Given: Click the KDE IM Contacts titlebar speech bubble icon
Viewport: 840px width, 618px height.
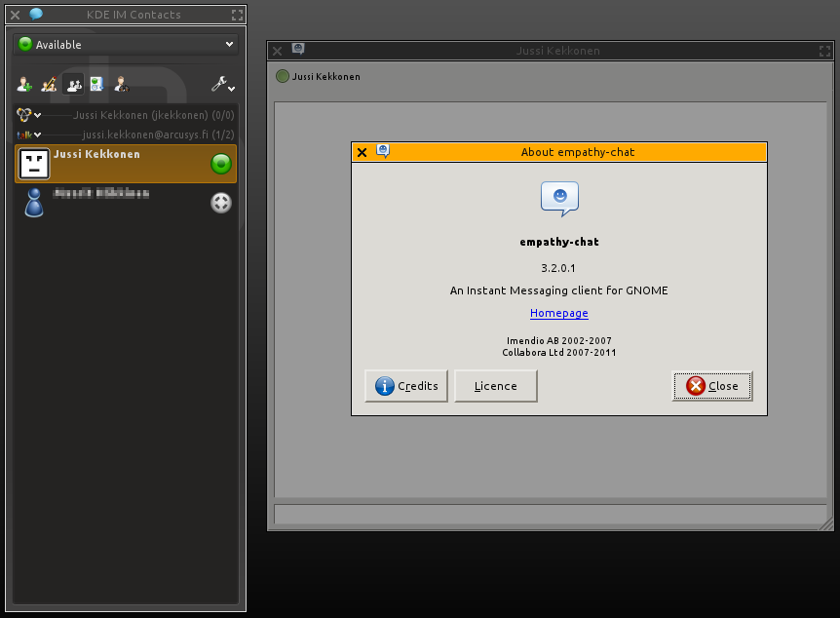Looking at the screenshot, I should 36,14.
